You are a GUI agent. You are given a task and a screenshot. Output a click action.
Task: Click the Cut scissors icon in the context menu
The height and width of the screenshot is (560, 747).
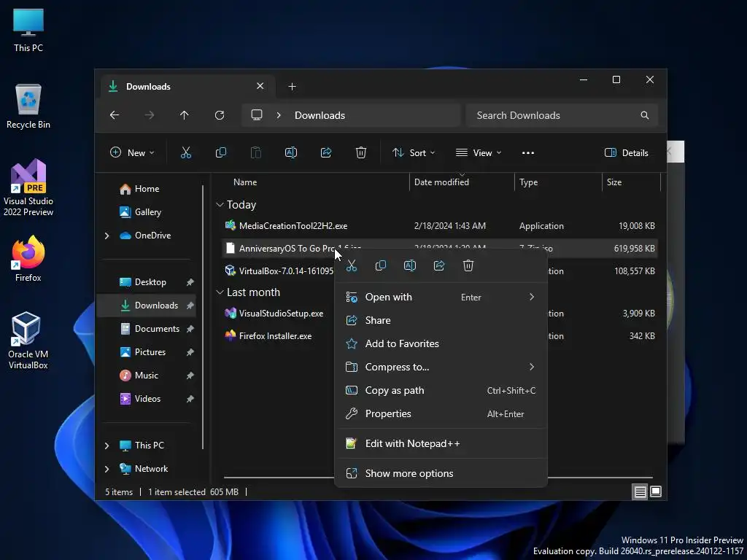(352, 265)
